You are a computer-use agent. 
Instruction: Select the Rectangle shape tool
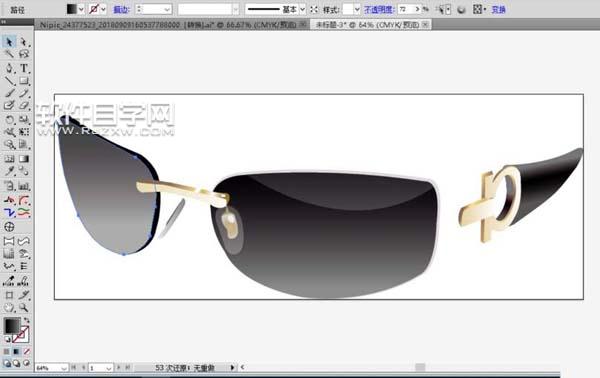coord(24,81)
